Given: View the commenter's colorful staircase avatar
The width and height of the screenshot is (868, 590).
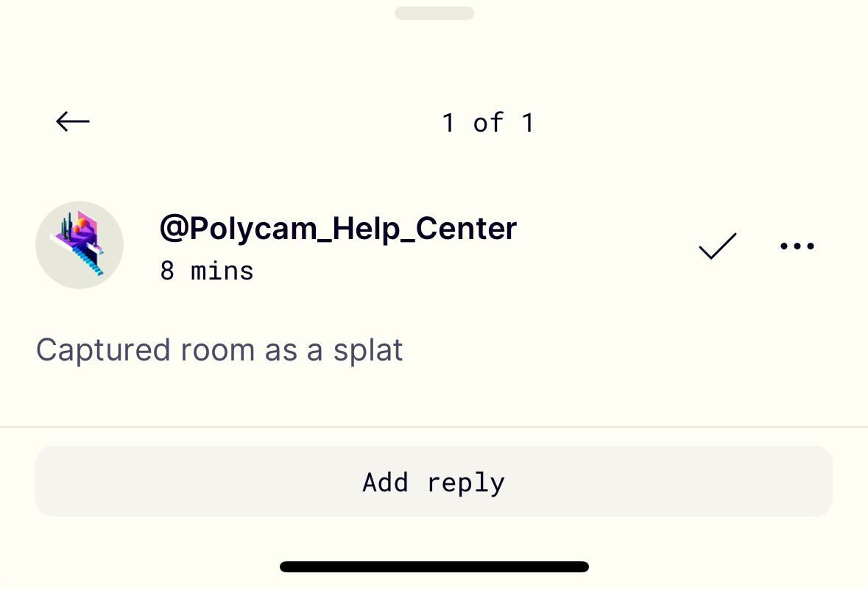Looking at the screenshot, I should (x=80, y=245).
